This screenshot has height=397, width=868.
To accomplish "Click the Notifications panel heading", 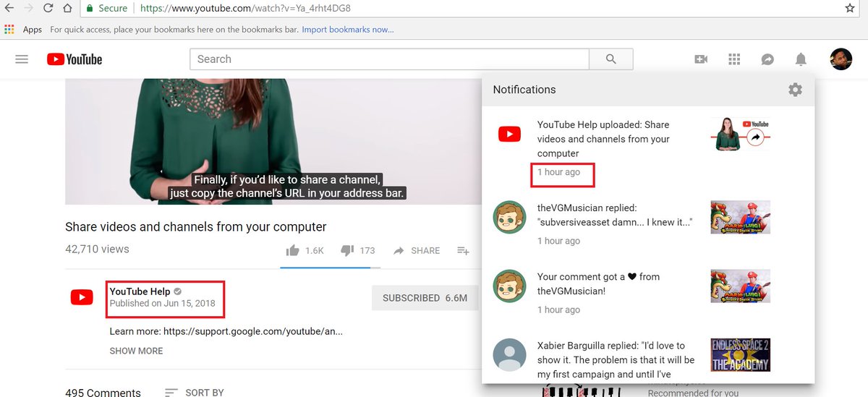I will point(524,90).
